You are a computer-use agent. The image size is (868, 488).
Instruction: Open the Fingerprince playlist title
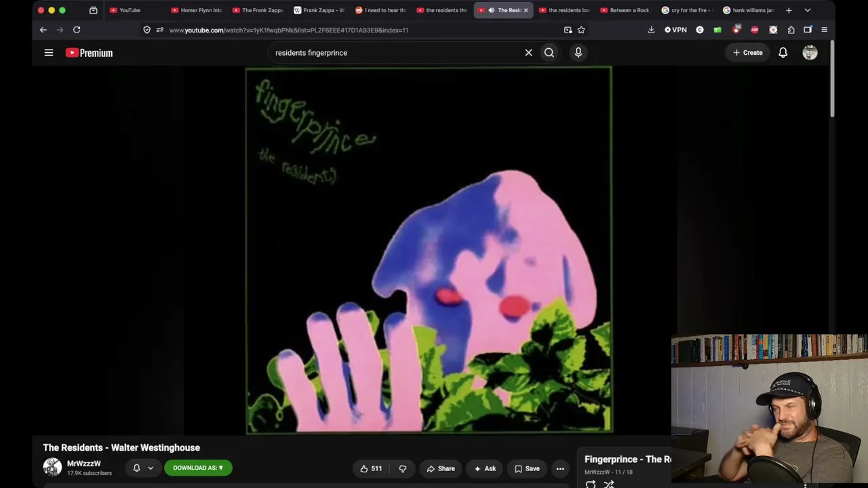[628, 460]
